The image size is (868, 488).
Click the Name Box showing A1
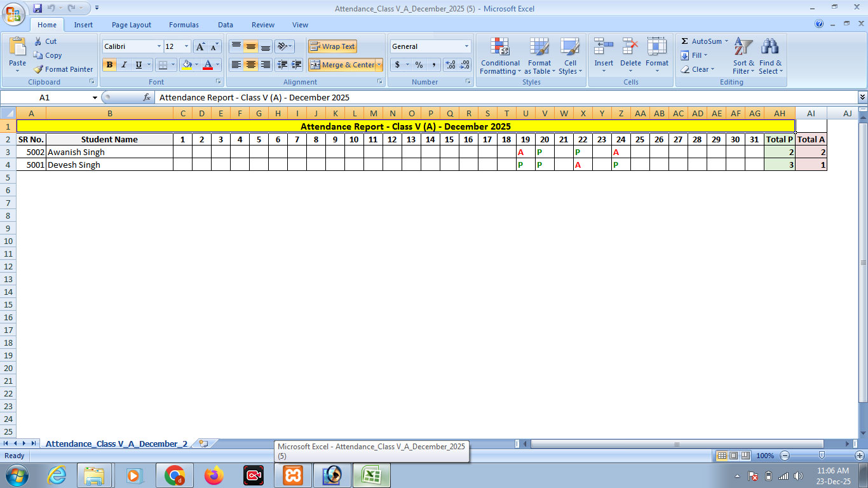44,98
